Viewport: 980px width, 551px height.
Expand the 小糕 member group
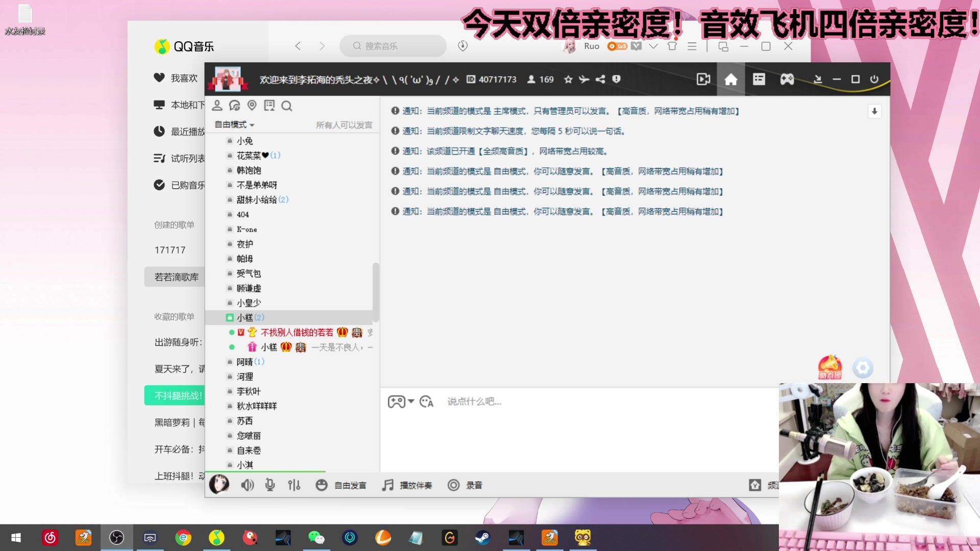tap(249, 317)
